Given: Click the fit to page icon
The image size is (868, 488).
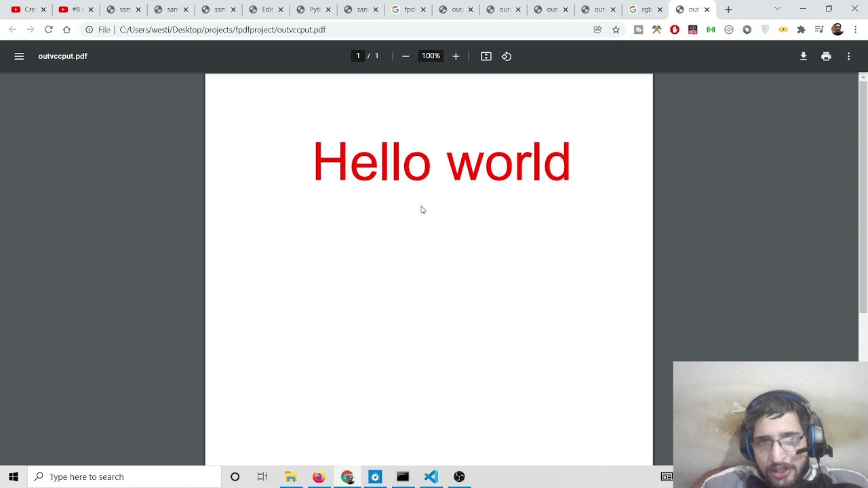Looking at the screenshot, I should [x=486, y=56].
